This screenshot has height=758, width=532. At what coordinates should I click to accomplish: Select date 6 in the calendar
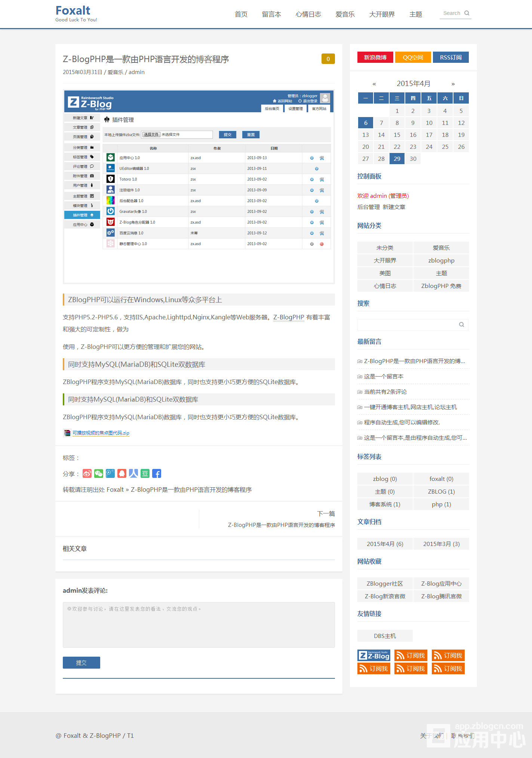(366, 123)
